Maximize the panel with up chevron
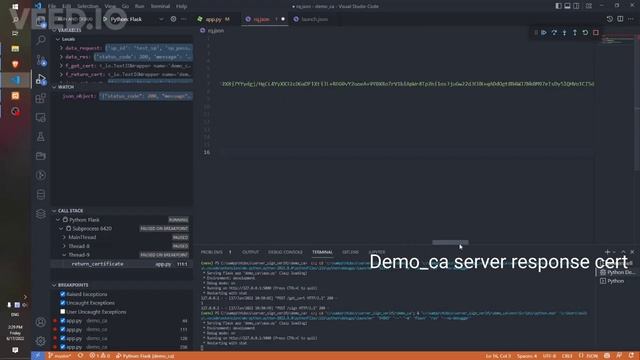 pos(623,252)
